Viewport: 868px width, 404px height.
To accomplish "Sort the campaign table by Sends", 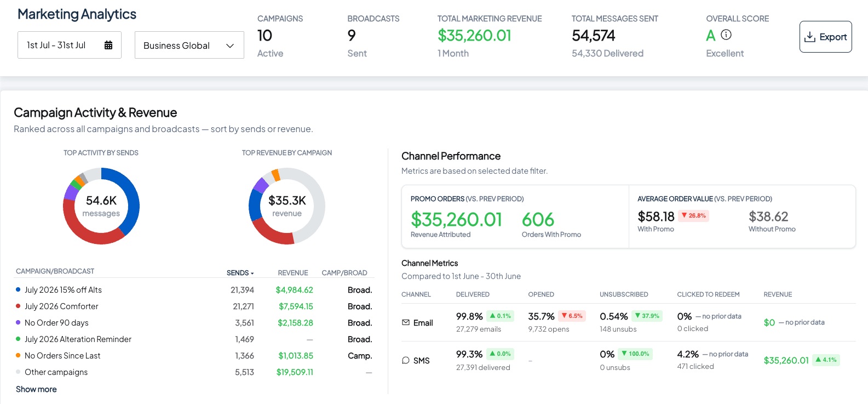I will click(x=240, y=272).
